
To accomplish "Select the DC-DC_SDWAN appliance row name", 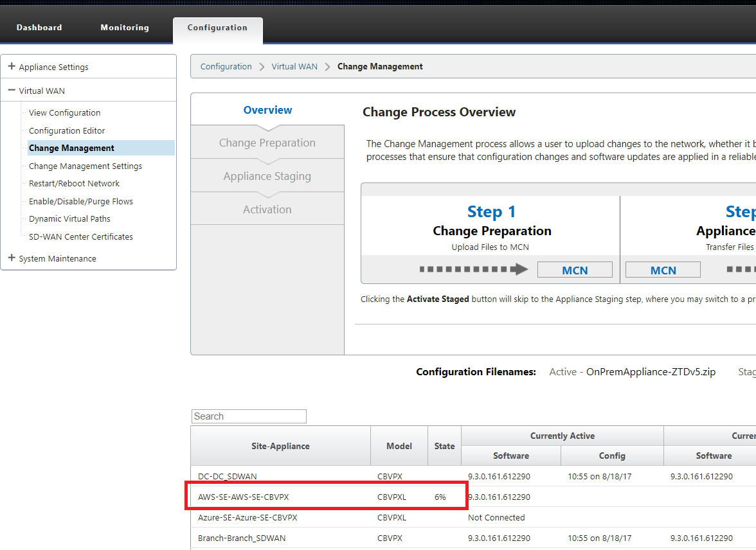I will [227, 476].
